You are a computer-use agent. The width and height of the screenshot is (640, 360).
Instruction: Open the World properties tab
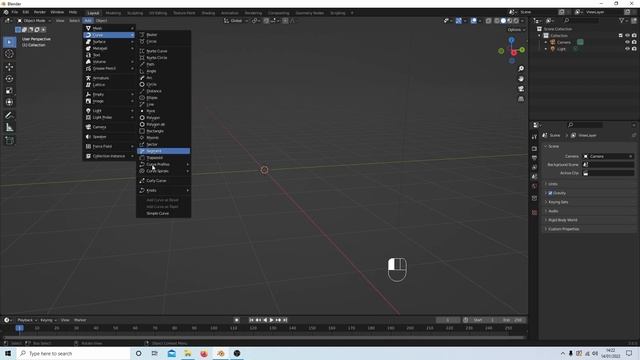point(534,186)
